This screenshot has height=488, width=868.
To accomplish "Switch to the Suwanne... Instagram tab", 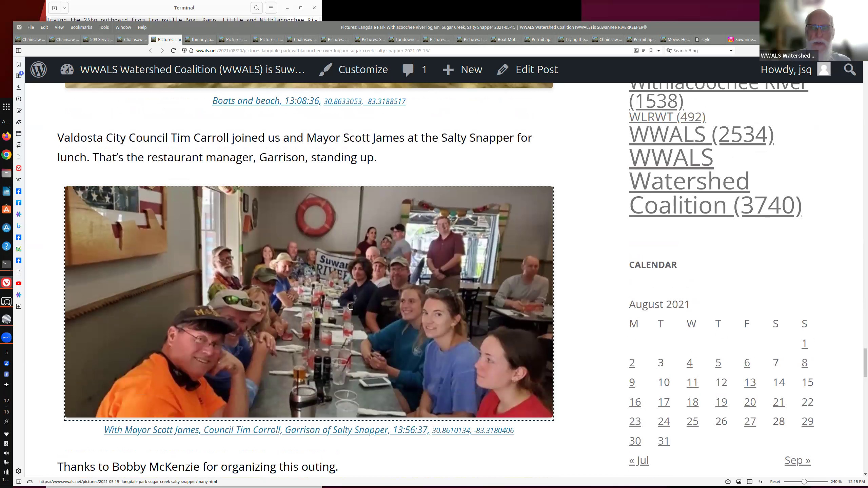I will click(742, 39).
